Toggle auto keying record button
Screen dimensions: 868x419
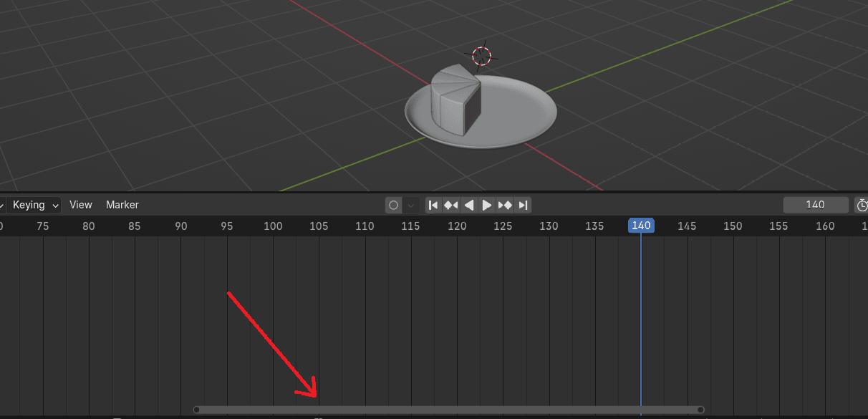(x=393, y=206)
